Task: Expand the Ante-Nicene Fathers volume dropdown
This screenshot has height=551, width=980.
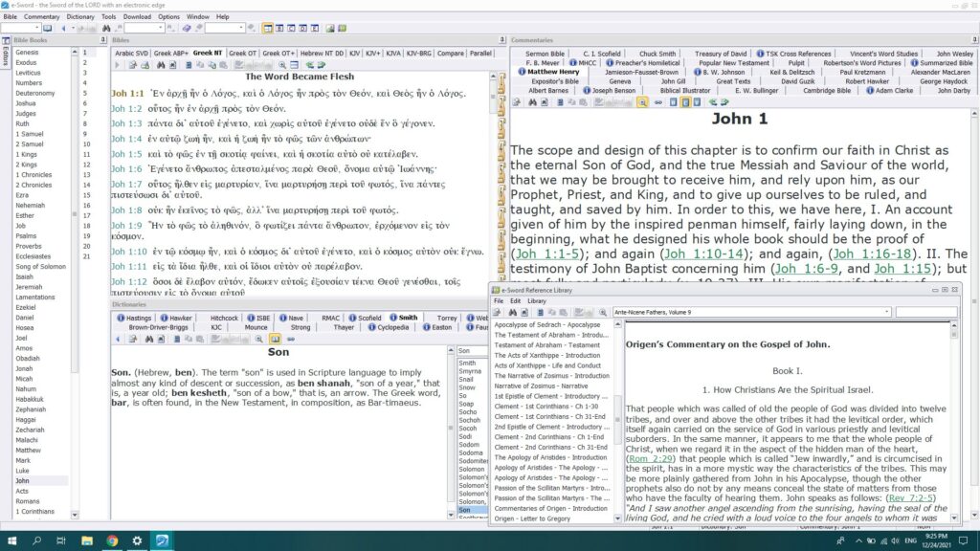Action: pyautogui.click(x=886, y=312)
